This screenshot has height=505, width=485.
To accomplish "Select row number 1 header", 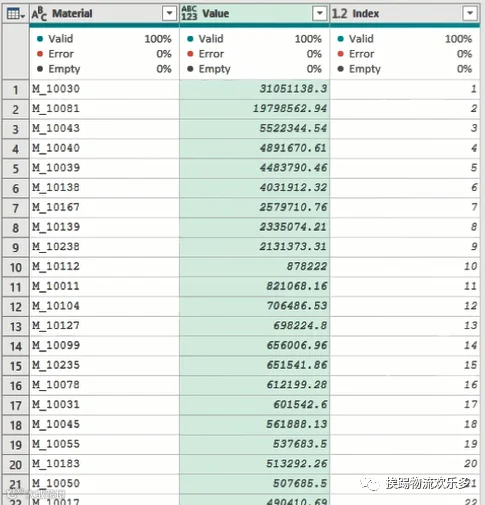I will pos(16,90).
